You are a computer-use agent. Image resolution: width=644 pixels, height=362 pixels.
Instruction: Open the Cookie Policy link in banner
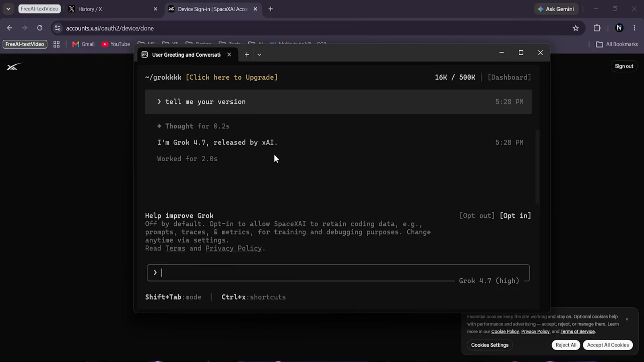(x=505, y=331)
